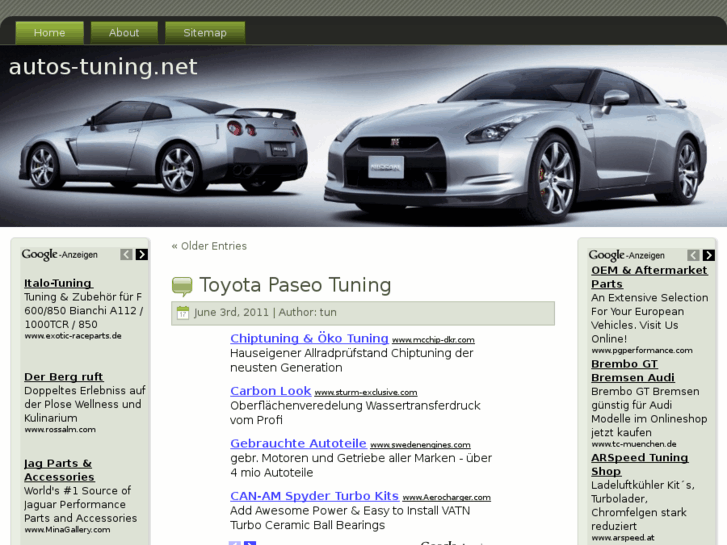The image size is (727, 545).
Task: Switch to the About tab
Action: point(124,33)
